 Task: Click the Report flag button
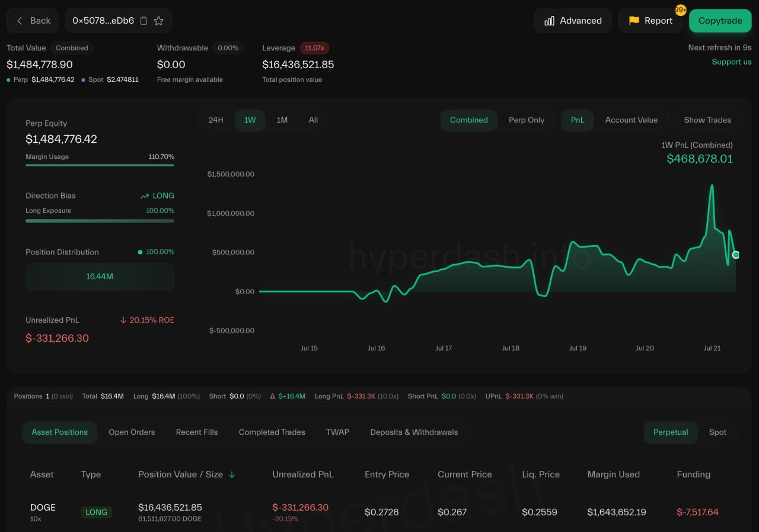coord(650,21)
